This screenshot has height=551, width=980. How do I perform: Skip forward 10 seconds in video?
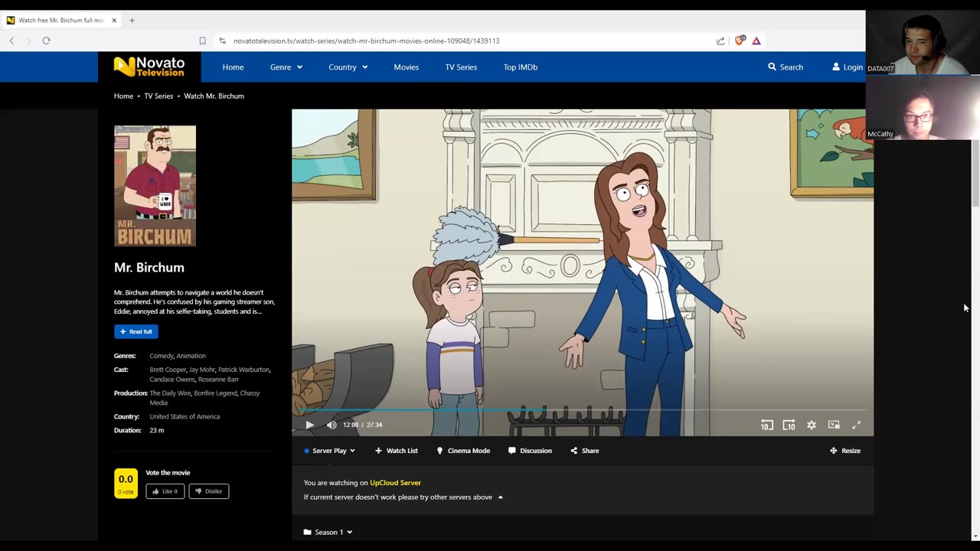pos(789,425)
